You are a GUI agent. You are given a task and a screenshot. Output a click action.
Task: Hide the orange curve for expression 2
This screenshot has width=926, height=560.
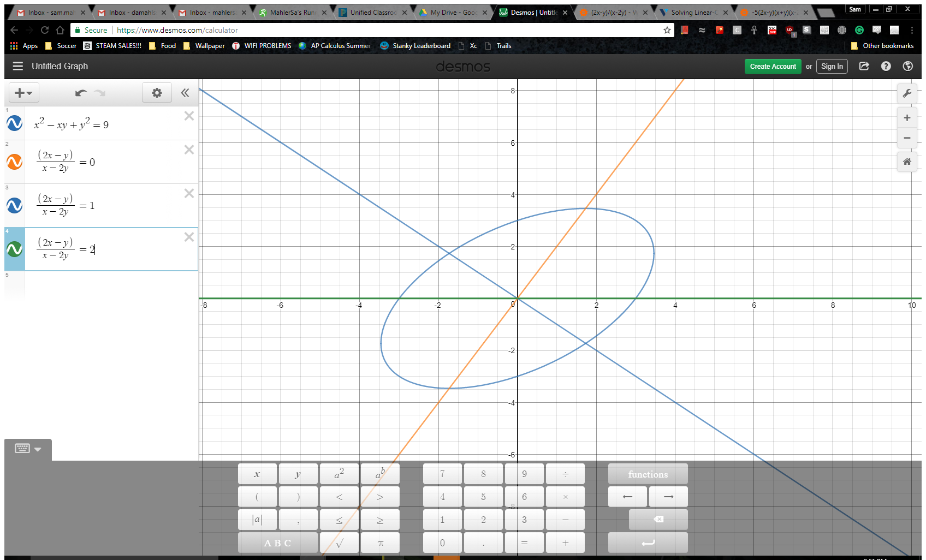tap(15, 162)
